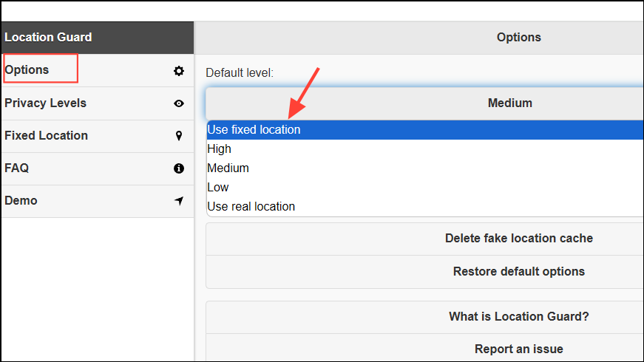Choose Medium from the dropdown list
Screen dimensions: 644x362
point(228,168)
